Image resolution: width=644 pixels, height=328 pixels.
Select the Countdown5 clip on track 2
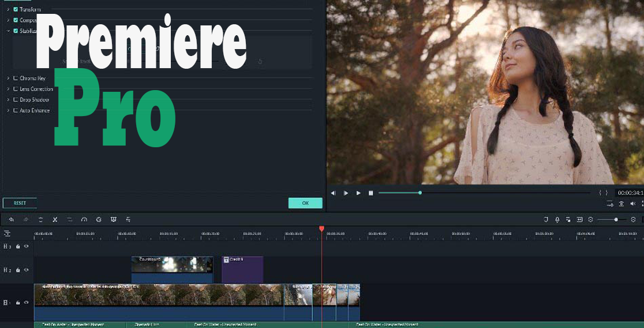tap(172, 270)
